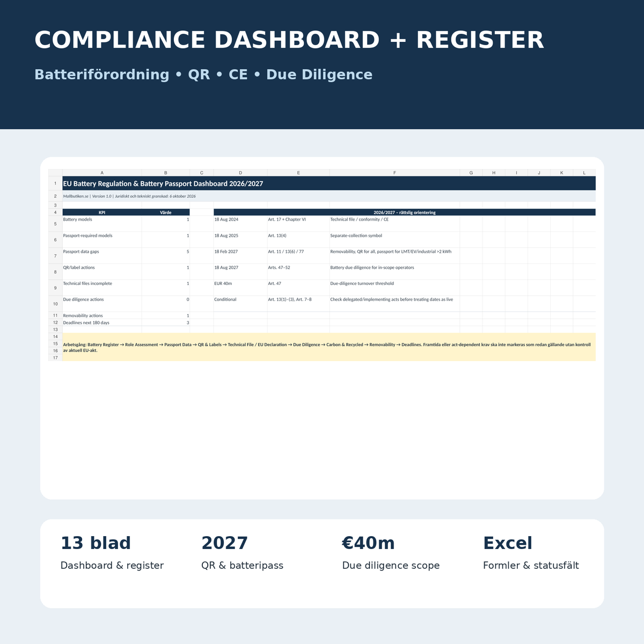The width and height of the screenshot is (644, 644).
Task: Select row 4 header
Action: 55,213
